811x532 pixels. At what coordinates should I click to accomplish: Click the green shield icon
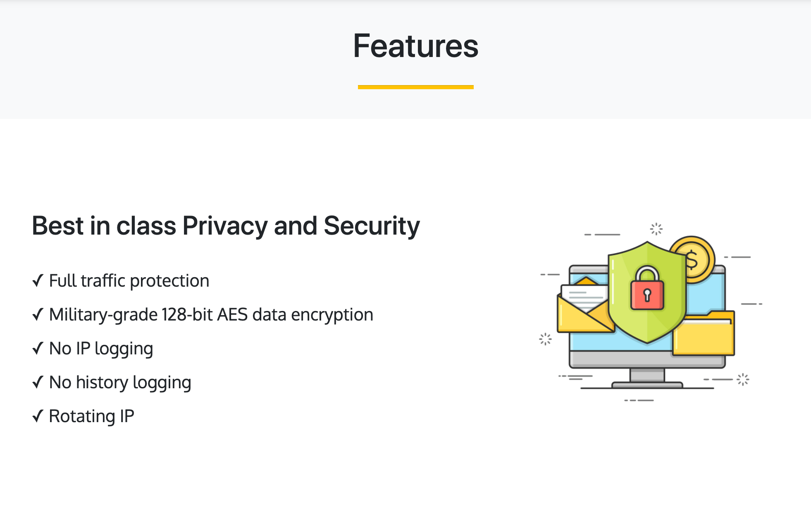click(647, 292)
